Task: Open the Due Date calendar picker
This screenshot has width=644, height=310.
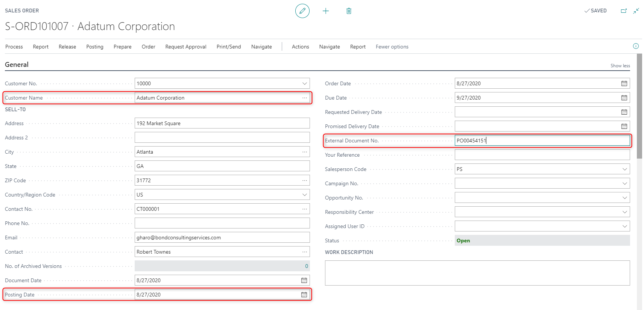Action: click(x=624, y=98)
